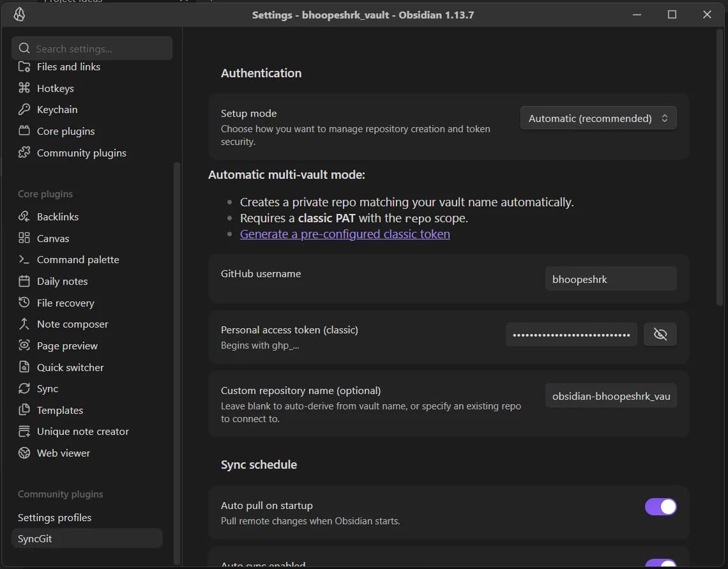728x569 pixels.
Task: Toggle the Auto sync enabled switch
Action: click(660, 564)
